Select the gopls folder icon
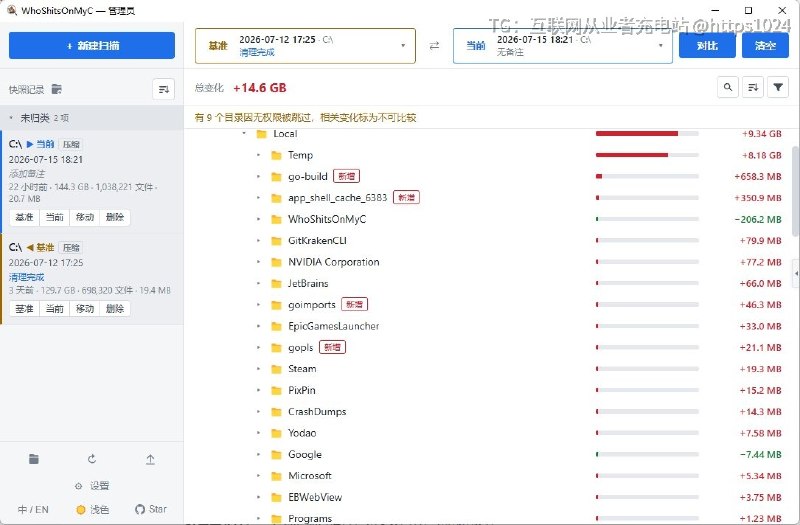Image resolution: width=800 pixels, height=525 pixels. (x=276, y=348)
